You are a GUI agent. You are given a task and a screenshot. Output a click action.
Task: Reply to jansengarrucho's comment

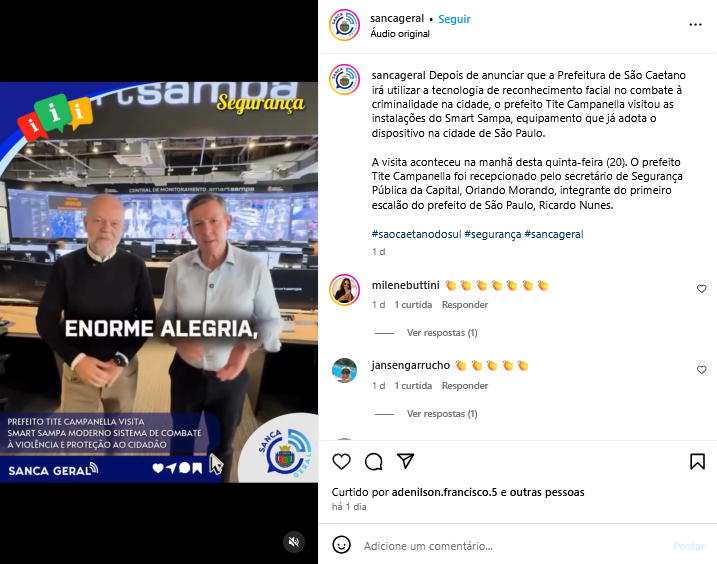tap(465, 386)
